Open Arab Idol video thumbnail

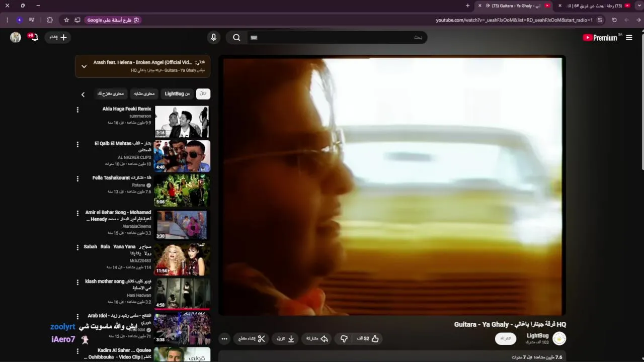182,328
